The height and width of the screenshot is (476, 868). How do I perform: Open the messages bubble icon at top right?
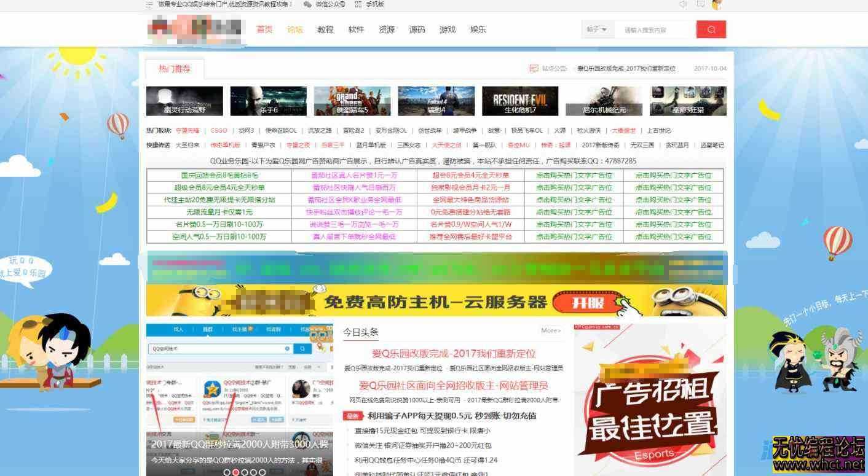[699, 5]
